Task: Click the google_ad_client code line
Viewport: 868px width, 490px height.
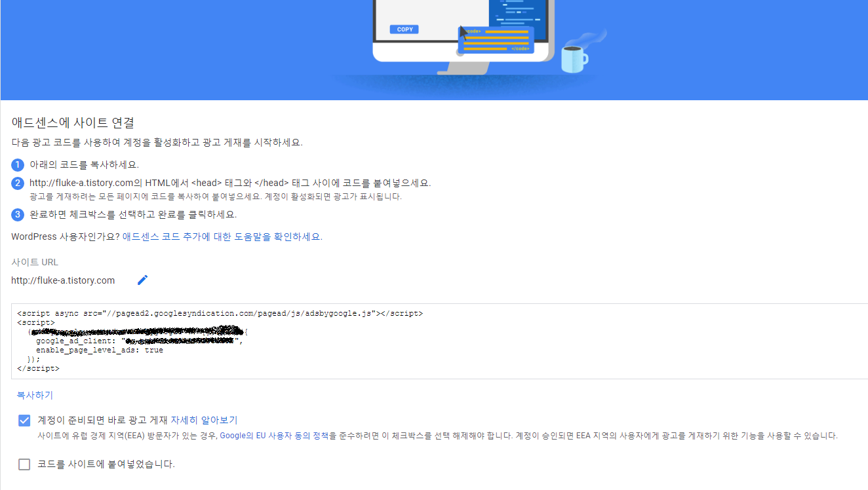Action: click(139, 341)
